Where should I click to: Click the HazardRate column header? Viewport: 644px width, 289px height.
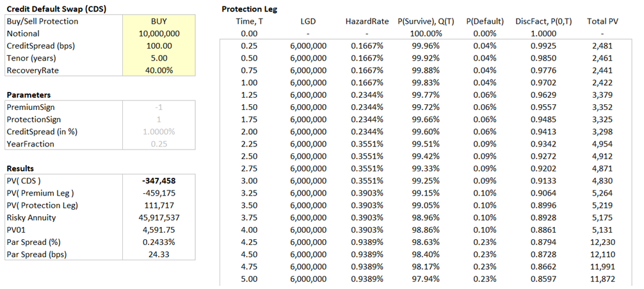pyautogui.click(x=367, y=21)
